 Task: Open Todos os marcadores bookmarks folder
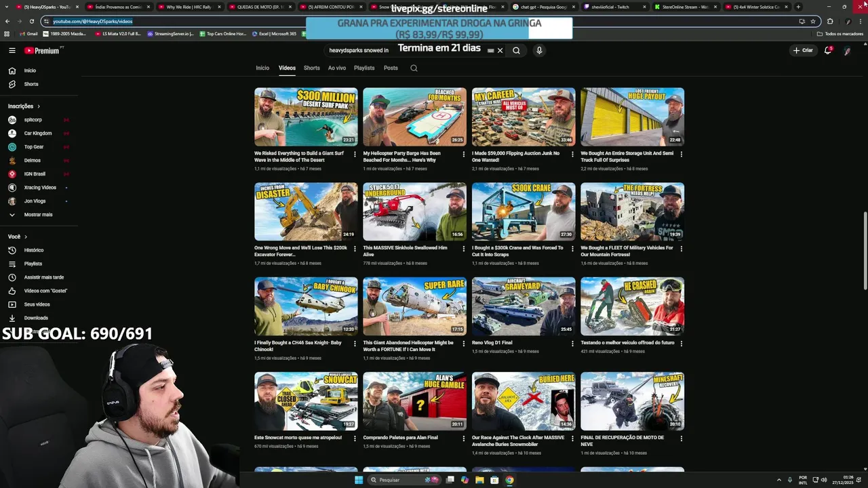tap(840, 34)
